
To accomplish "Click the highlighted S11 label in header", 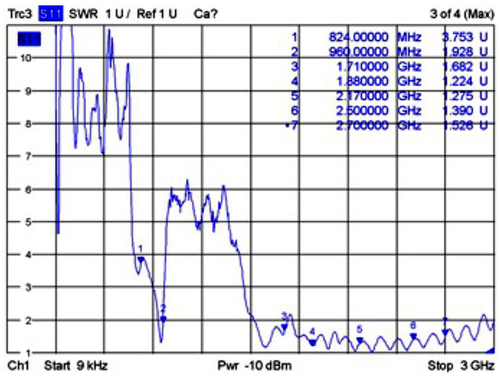I will [50, 14].
